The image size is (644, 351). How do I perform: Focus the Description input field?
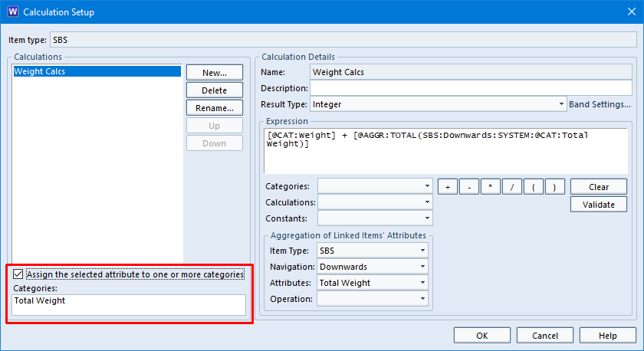pyautogui.click(x=471, y=88)
